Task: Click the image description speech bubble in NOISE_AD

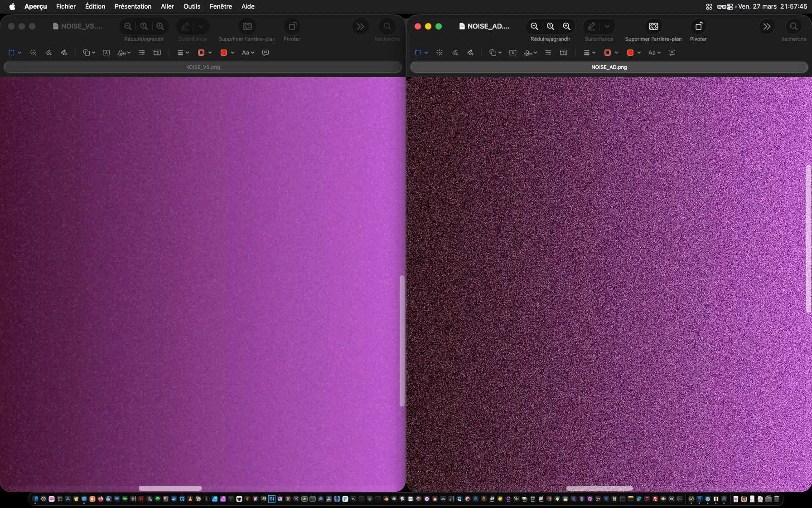Action: click(x=672, y=53)
